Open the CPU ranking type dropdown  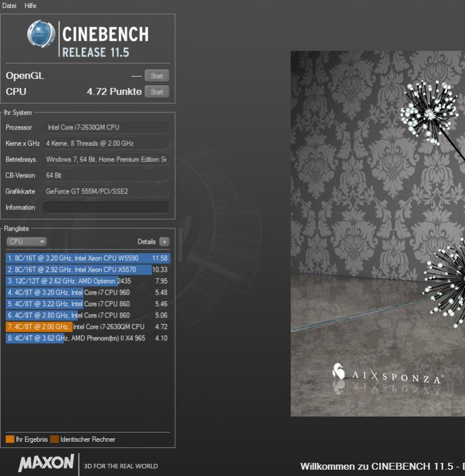point(26,241)
